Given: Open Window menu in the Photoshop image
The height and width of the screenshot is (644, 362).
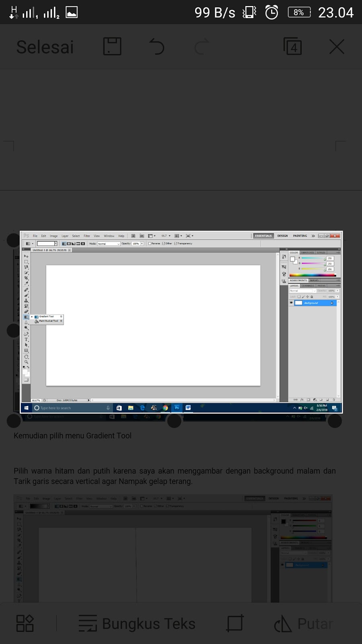Looking at the screenshot, I should click(109, 236).
